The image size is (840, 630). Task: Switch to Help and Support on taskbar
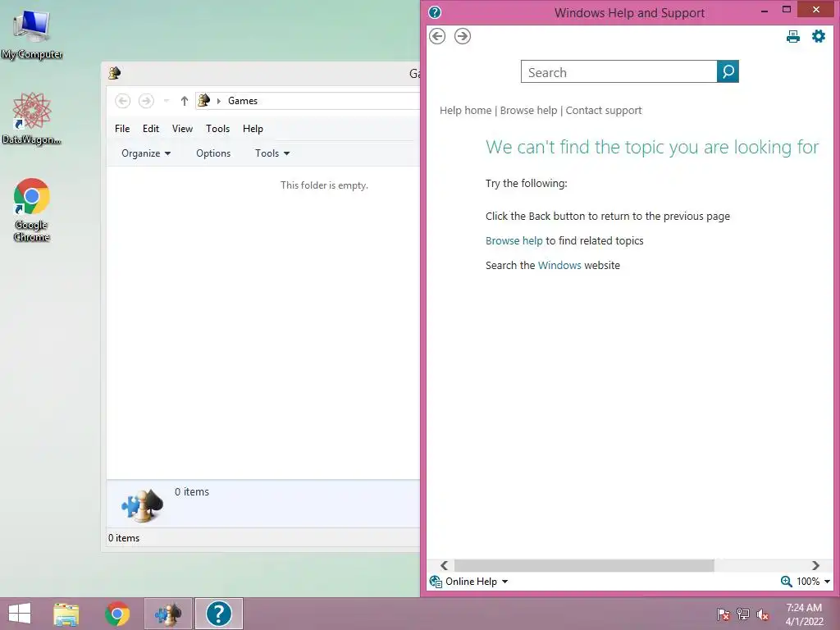218,614
